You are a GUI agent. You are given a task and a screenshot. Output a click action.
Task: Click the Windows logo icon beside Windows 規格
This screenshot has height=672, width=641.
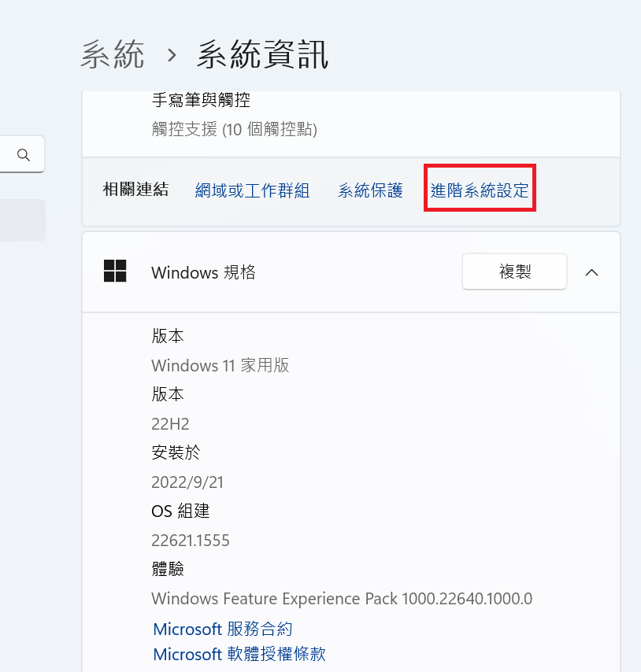115,271
